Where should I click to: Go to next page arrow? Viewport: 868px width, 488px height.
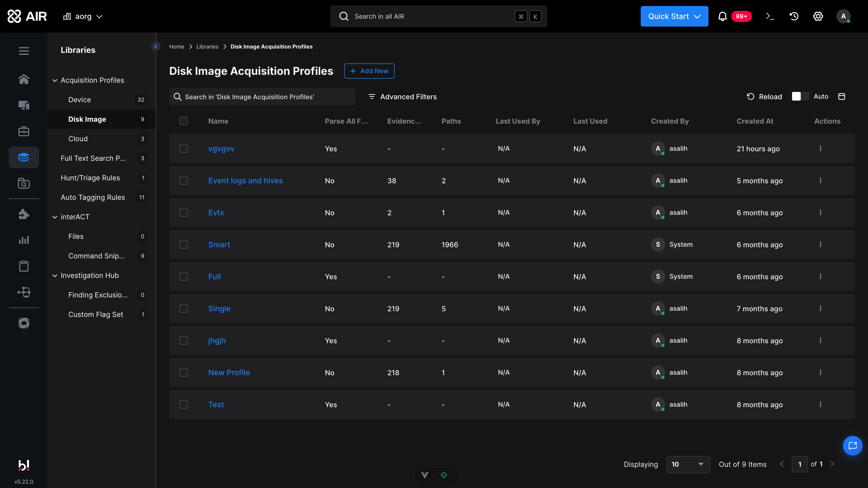click(832, 464)
